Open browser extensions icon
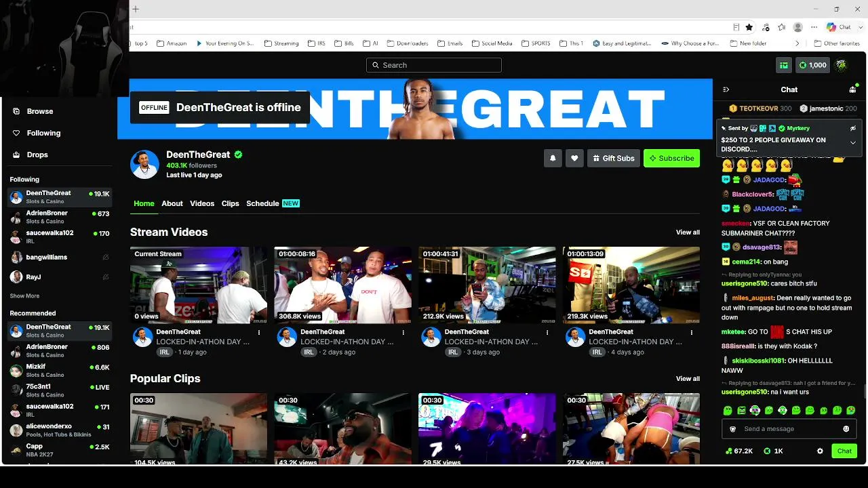The height and width of the screenshot is (488, 868). click(x=766, y=27)
